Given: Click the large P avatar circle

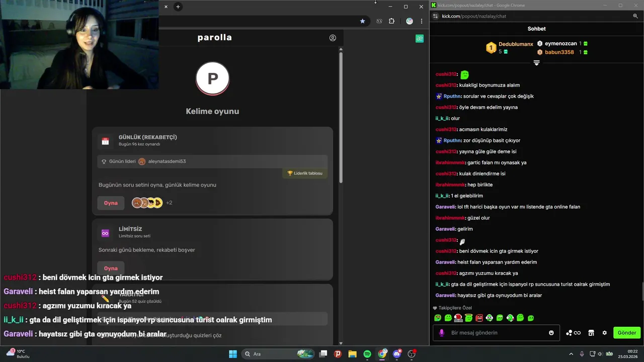Looking at the screenshot, I should click(x=212, y=78).
